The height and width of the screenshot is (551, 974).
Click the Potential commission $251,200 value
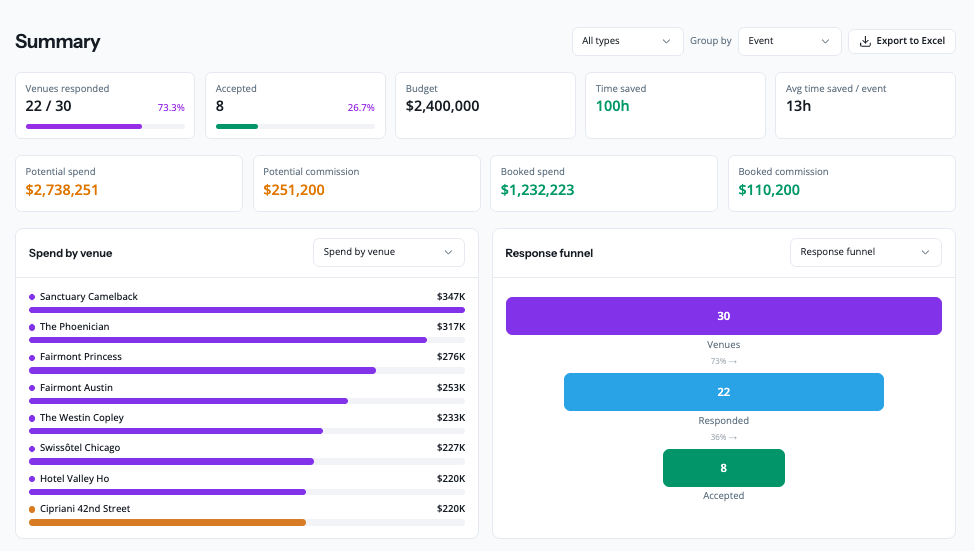click(x=294, y=190)
